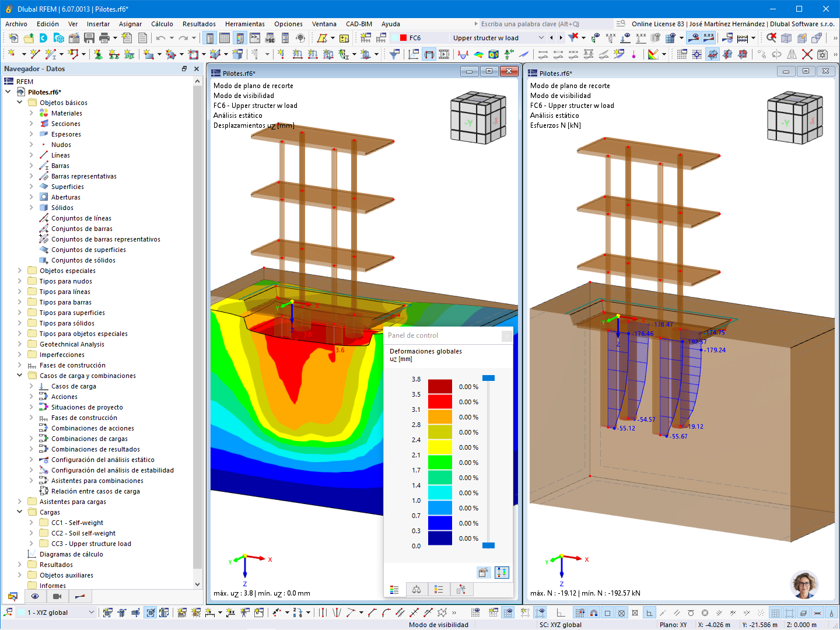
Task: Select 'CC3 - Upper structure load' in navigator
Action: click(x=91, y=544)
